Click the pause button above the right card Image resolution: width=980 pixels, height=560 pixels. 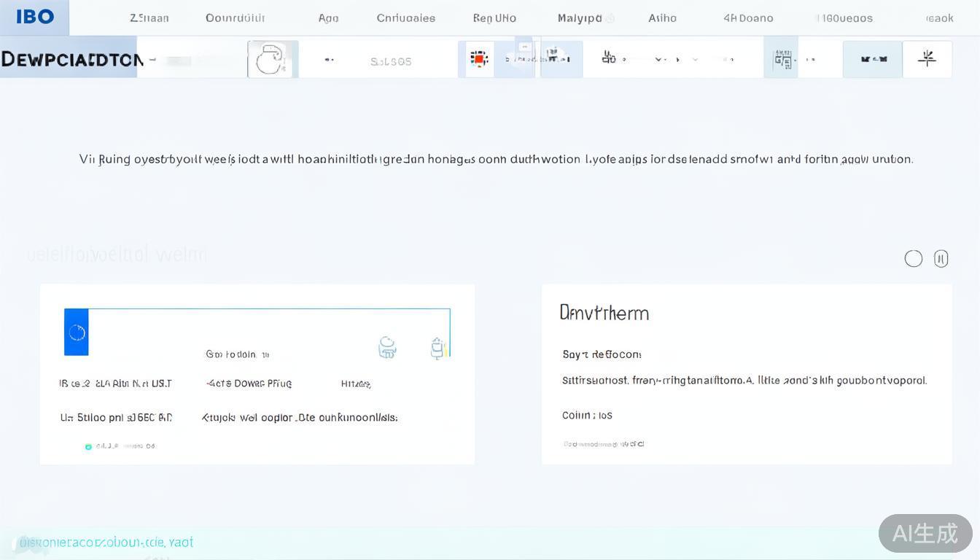(x=941, y=259)
